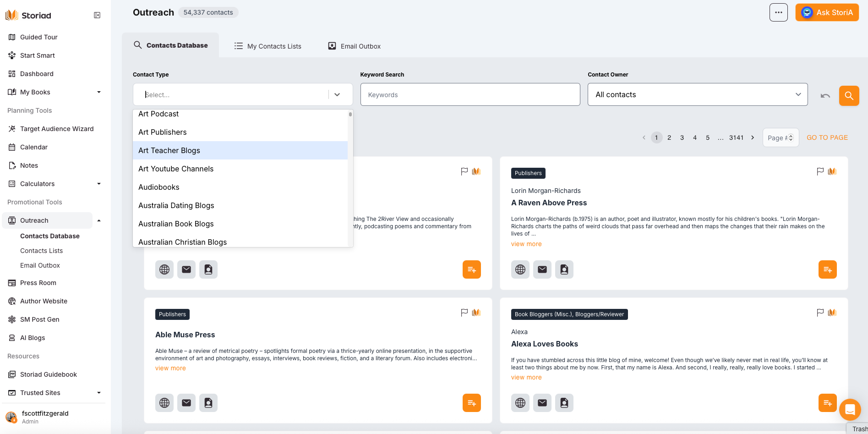View more of A Raven Above Press description
868x434 pixels.
coord(526,244)
